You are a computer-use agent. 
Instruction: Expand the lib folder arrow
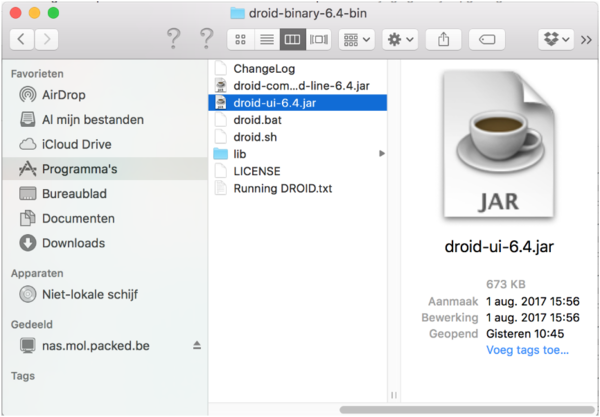tap(381, 154)
